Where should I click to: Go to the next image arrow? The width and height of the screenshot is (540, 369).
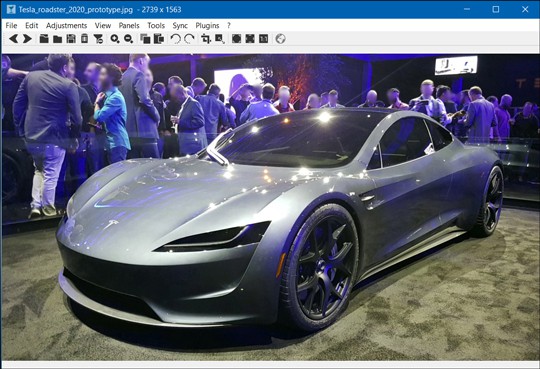[x=27, y=39]
